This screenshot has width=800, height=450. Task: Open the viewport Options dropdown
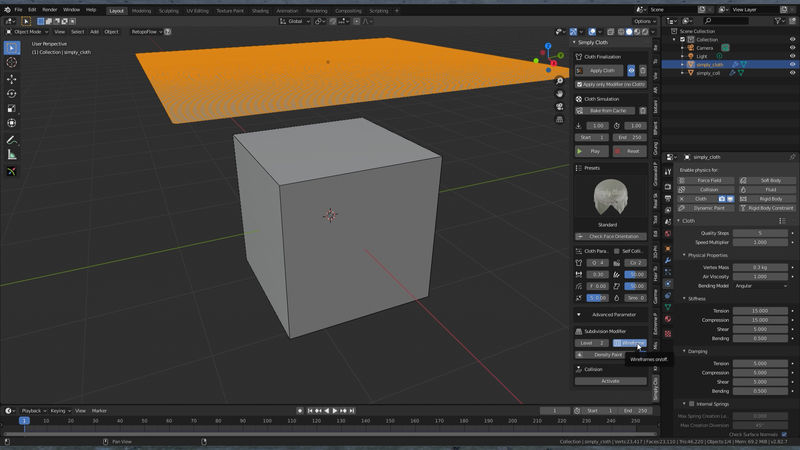644,21
